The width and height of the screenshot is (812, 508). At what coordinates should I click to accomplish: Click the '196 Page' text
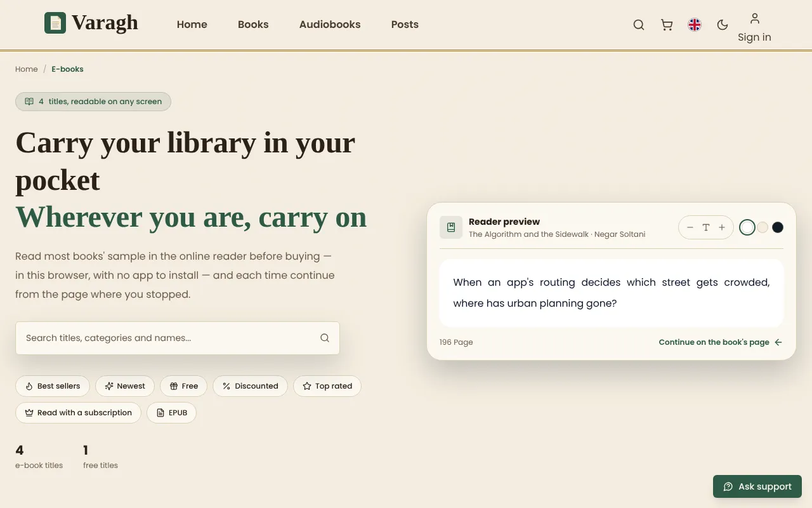click(456, 342)
